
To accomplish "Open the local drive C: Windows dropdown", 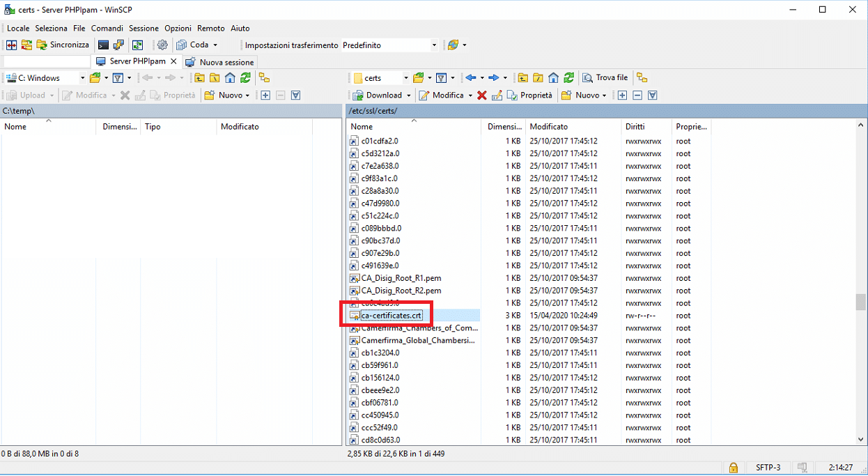I will tap(82, 78).
